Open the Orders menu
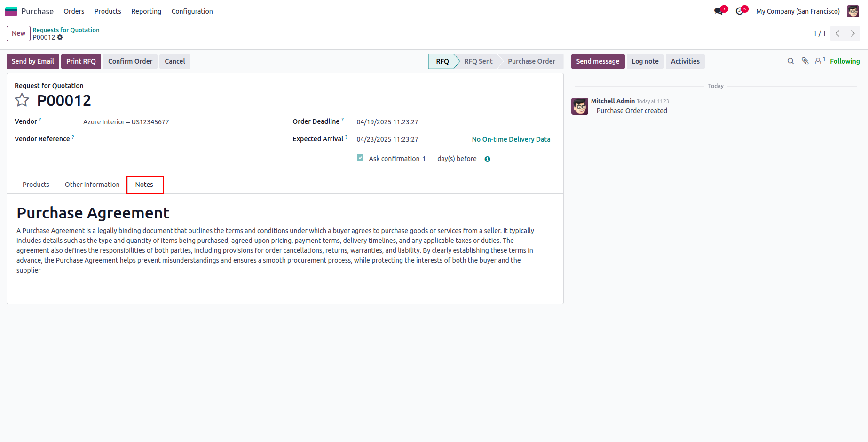The image size is (868, 442). 74,11
